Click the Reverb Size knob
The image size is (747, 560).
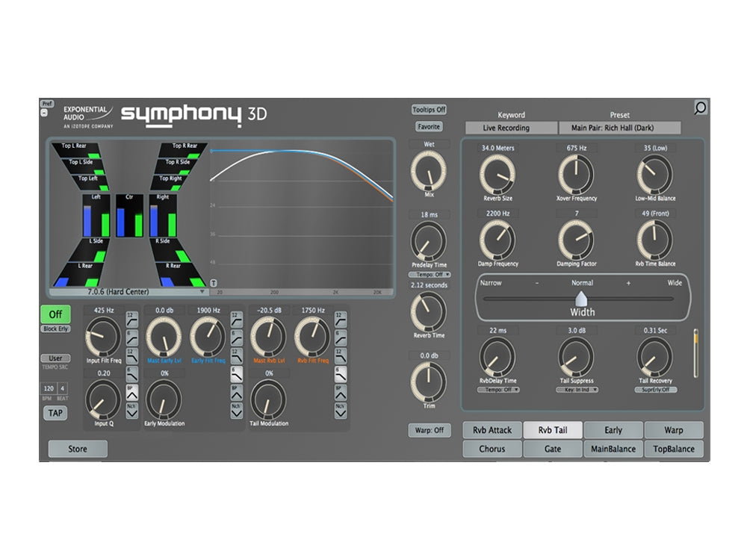tap(497, 175)
